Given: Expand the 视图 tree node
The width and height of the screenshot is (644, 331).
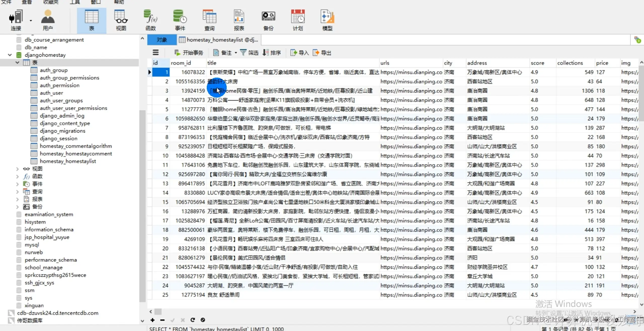Looking at the screenshot, I should 17,169.
